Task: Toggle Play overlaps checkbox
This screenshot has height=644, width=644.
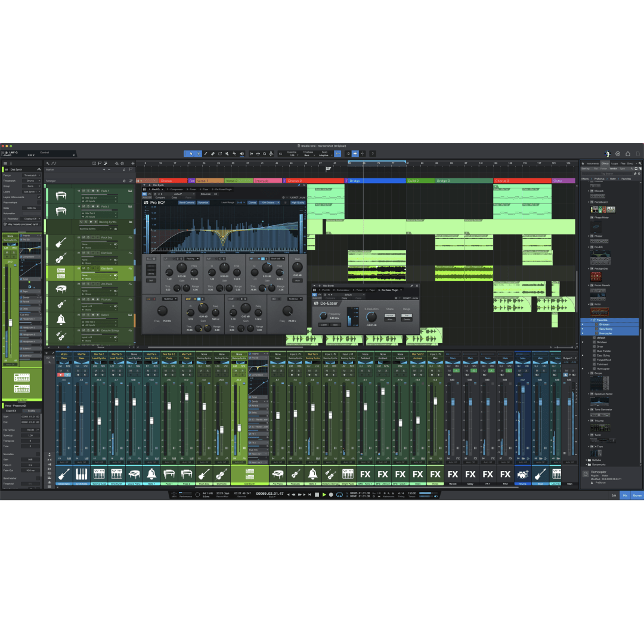Action: (x=39, y=203)
